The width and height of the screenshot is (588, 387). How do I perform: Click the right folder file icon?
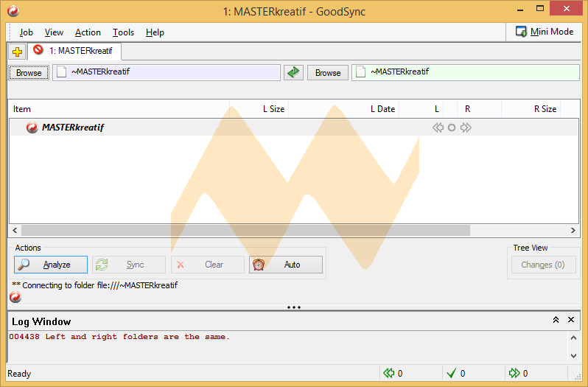click(x=360, y=72)
